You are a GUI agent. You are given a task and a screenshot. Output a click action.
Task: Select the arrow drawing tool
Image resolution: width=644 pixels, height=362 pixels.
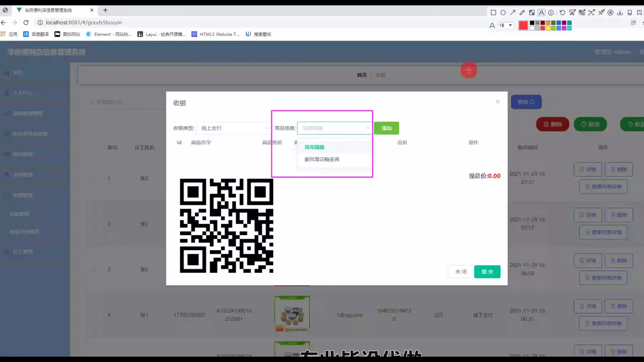pos(513,13)
